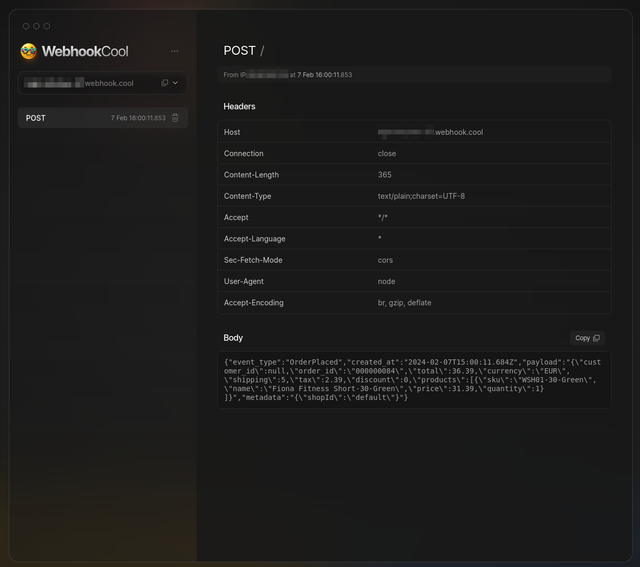The width and height of the screenshot is (640, 567).
Task: Click the POST / request title
Action: click(x=244, y=51)
